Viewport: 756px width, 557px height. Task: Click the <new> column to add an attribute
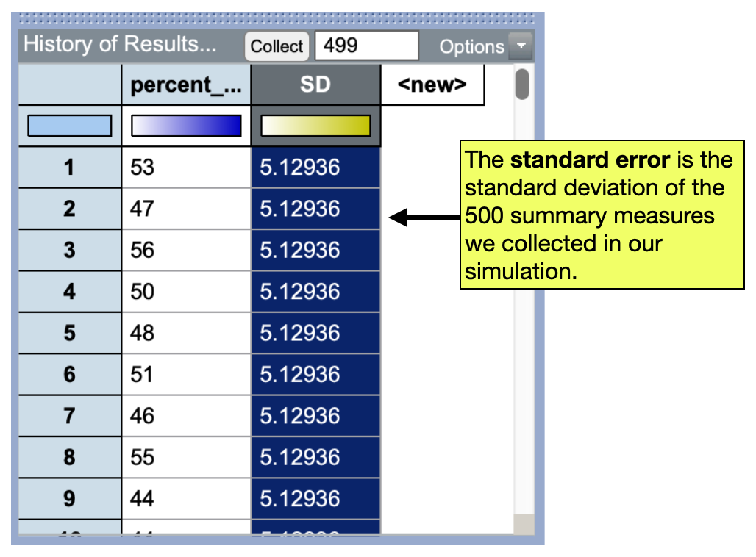click(432, 85)
